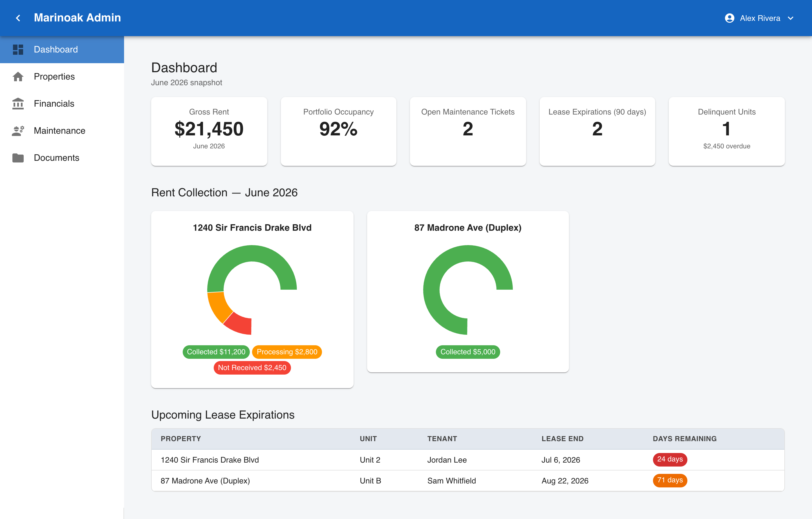Expand the Alex Rivera account dropdown arrow

pos(790,18)
